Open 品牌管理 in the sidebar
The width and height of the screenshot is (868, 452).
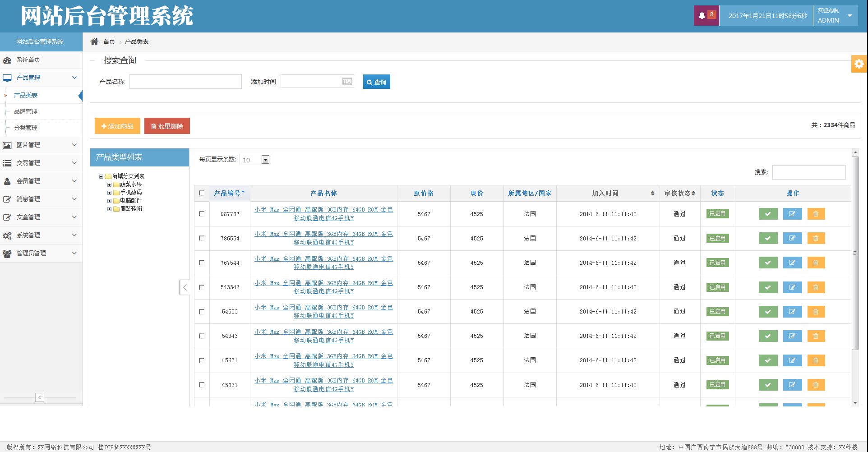26,111
